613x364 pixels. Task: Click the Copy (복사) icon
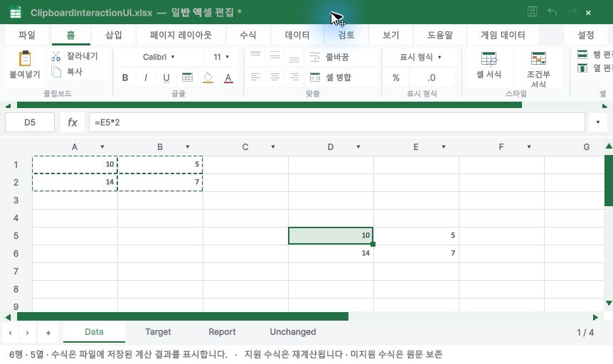pos(56,72)
